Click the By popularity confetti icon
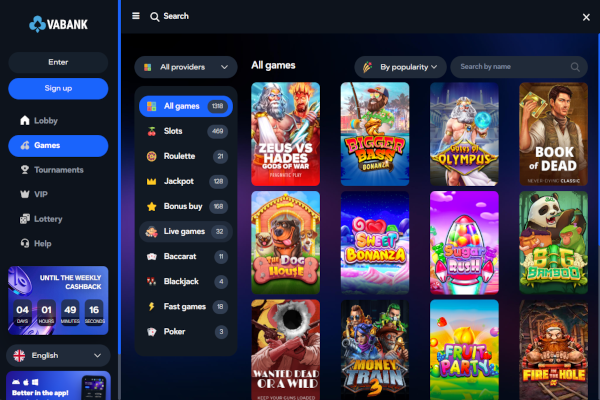Screen dimensions: 600x400 [x=367, y=67]
